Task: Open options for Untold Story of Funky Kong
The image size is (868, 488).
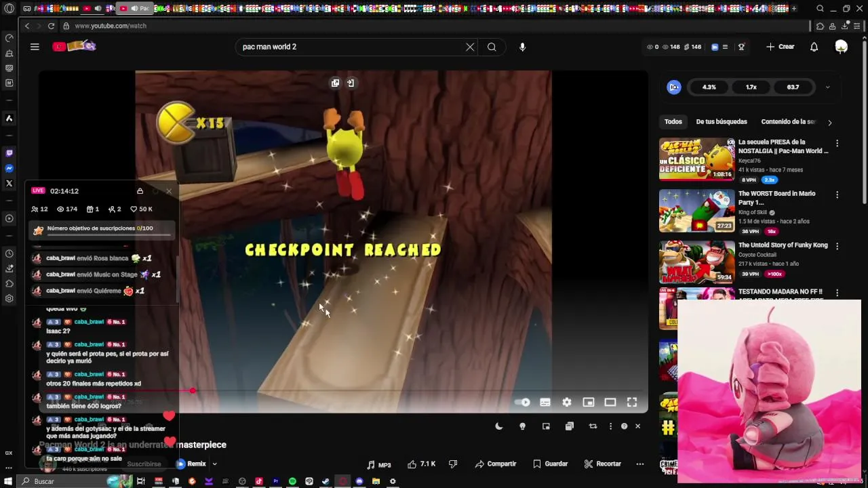Action: [837, 247]
